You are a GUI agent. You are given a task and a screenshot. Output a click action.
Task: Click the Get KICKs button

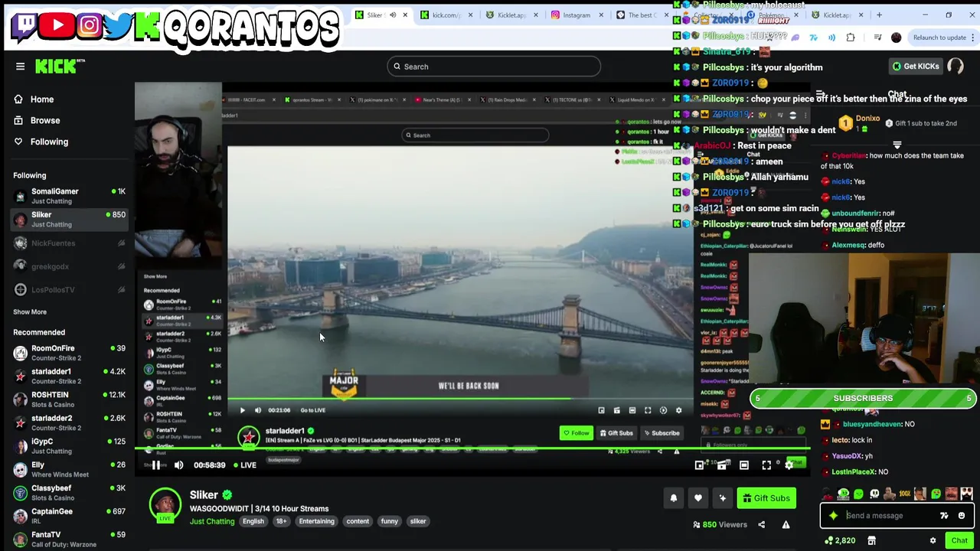tap(916, 67)
